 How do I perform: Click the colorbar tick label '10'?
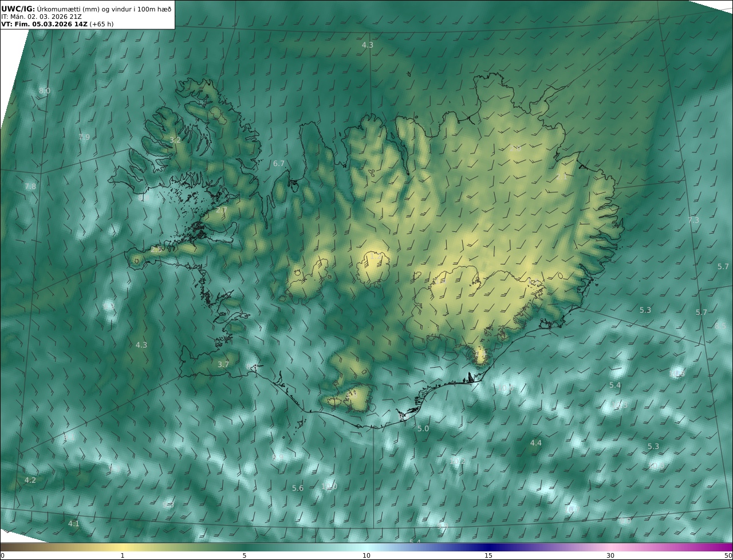click(366, 555)
